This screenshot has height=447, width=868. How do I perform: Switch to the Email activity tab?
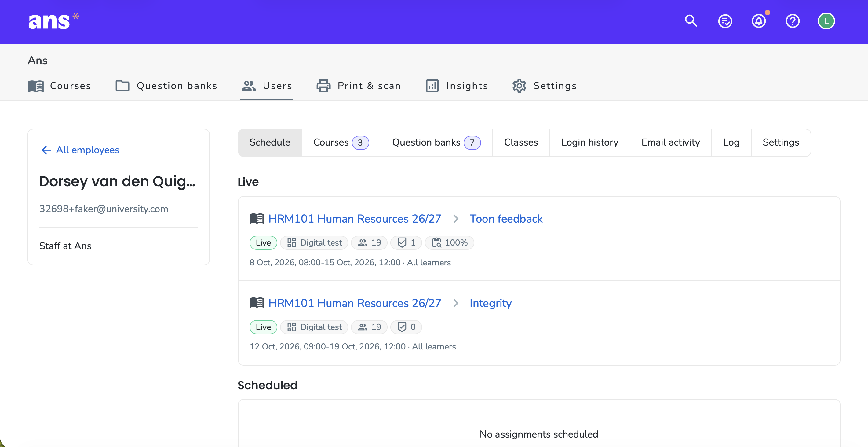tap(670, 142)
